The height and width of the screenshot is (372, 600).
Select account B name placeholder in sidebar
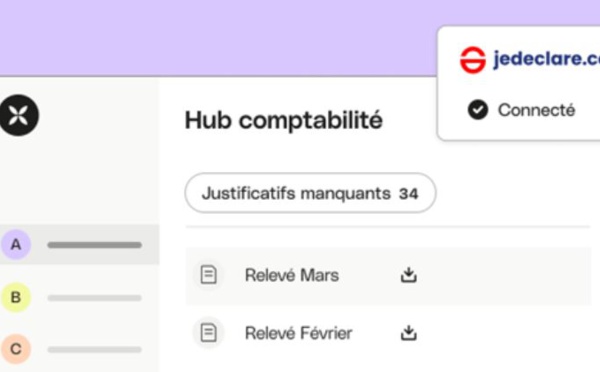pos(95,298)
